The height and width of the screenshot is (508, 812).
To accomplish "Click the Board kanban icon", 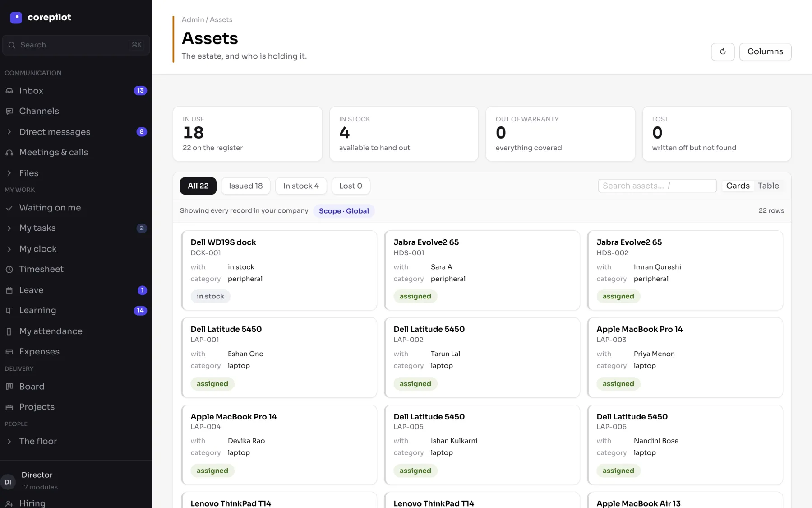I will point(9,387).
